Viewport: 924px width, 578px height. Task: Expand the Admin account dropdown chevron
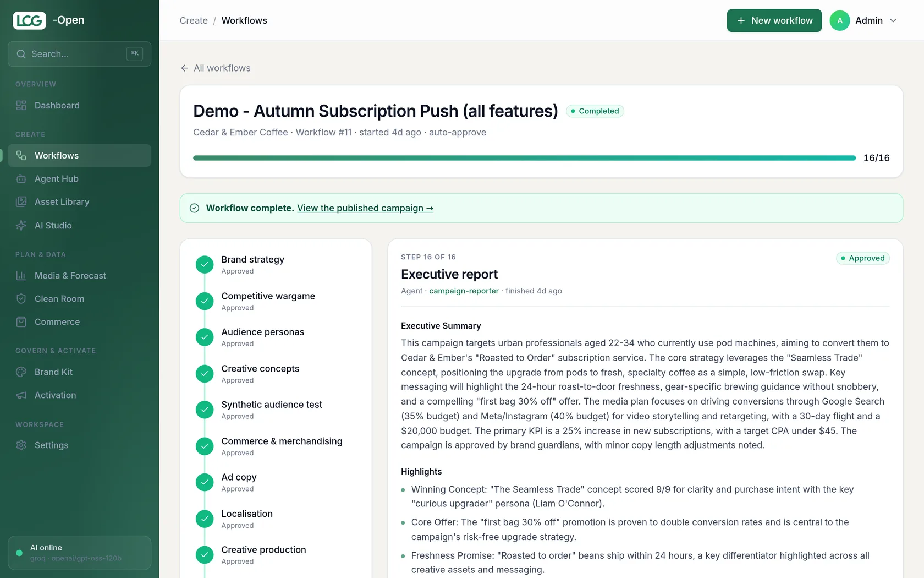(x=893, y=20)
